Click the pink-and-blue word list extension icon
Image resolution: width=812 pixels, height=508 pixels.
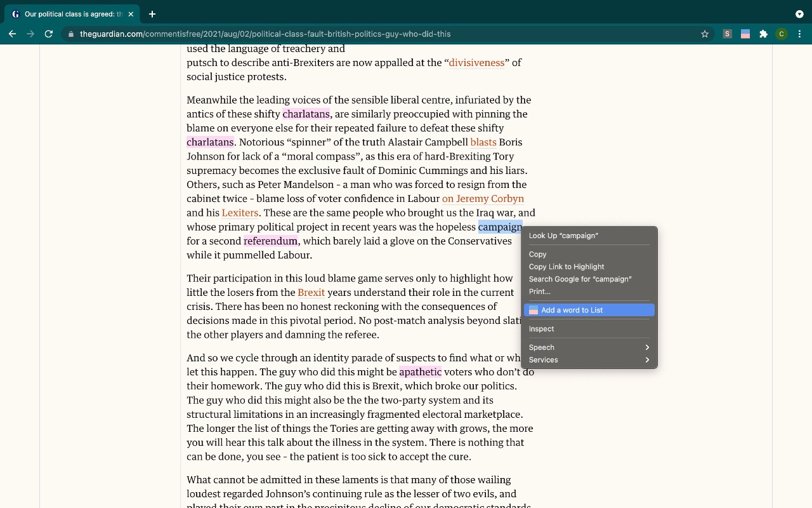[x=745, y=34]
